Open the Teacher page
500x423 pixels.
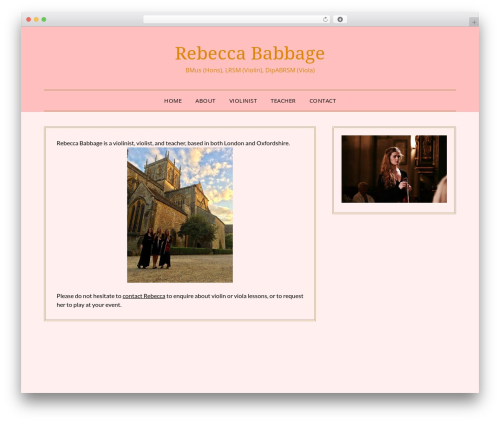point(283,101)
